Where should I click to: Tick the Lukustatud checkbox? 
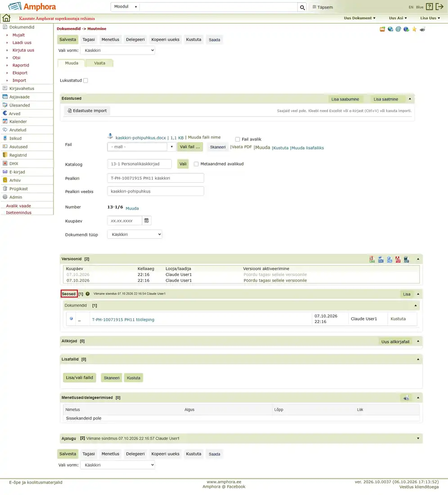point(85,81)
